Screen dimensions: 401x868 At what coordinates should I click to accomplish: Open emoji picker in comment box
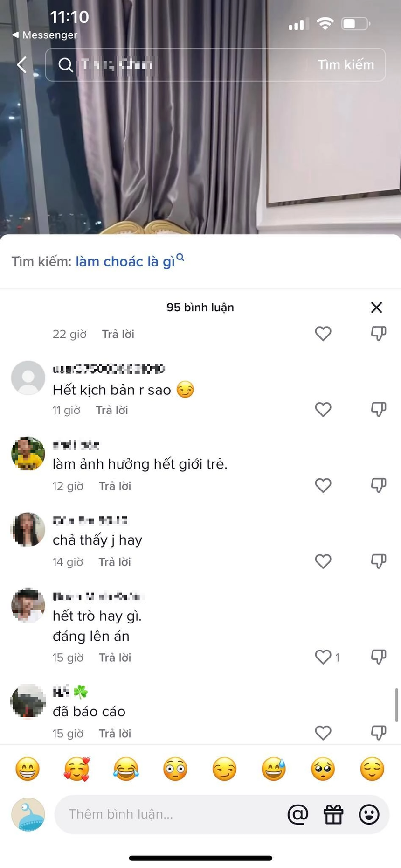pos(369,815)
